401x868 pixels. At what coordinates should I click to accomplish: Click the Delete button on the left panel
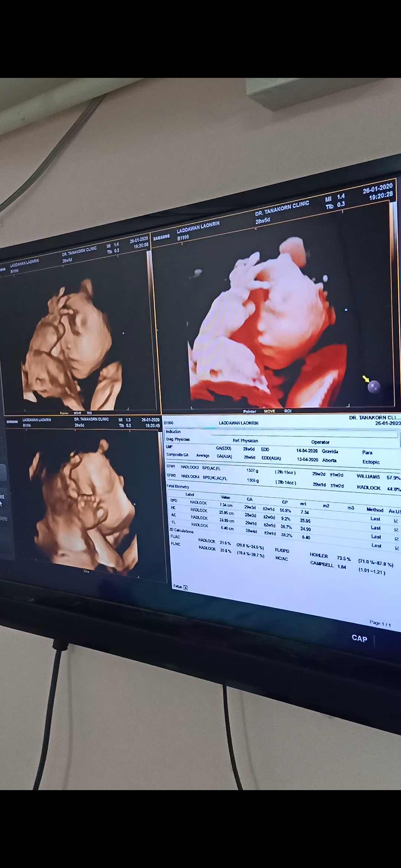[x=4, y=519]
